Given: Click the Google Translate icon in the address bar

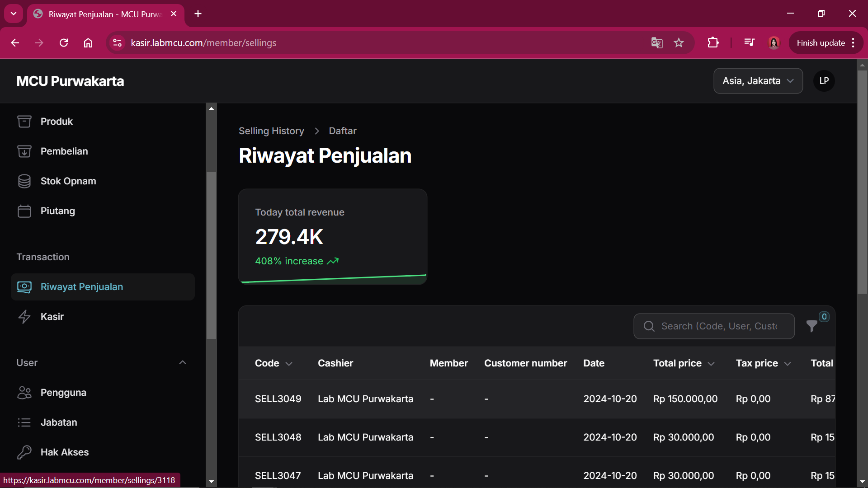Looking at the screenshot, I should (x=656, y=43).
